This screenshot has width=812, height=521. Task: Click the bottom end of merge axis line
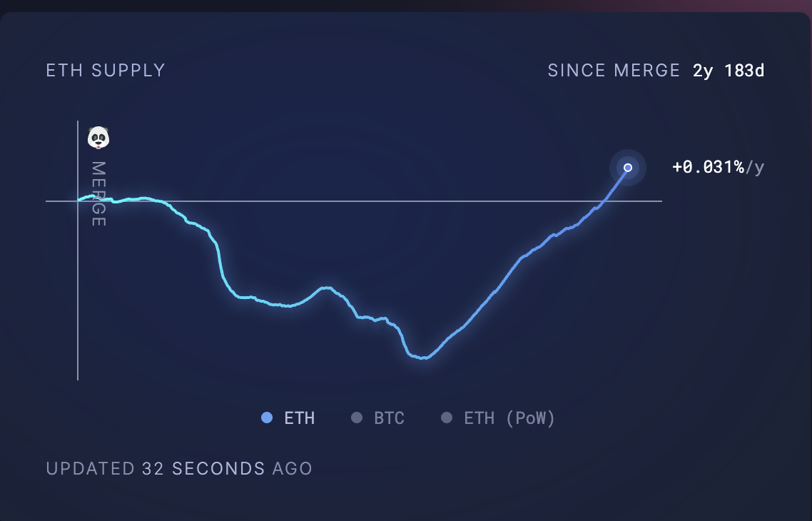(x=78, y=378)
